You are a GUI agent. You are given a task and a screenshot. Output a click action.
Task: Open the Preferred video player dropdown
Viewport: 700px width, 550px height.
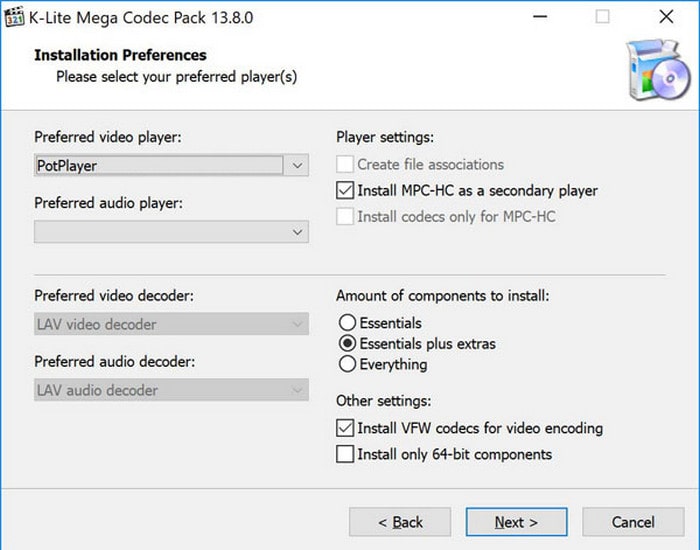296,165
